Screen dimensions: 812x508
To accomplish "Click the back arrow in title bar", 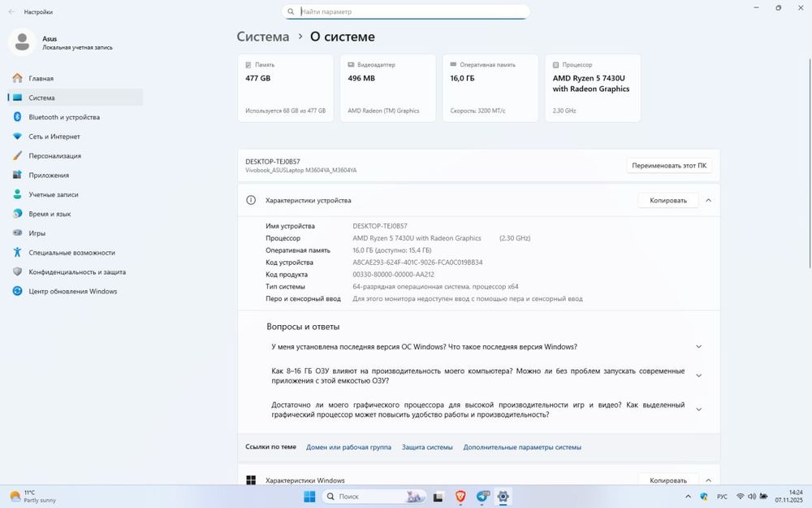I will [11, 11].
